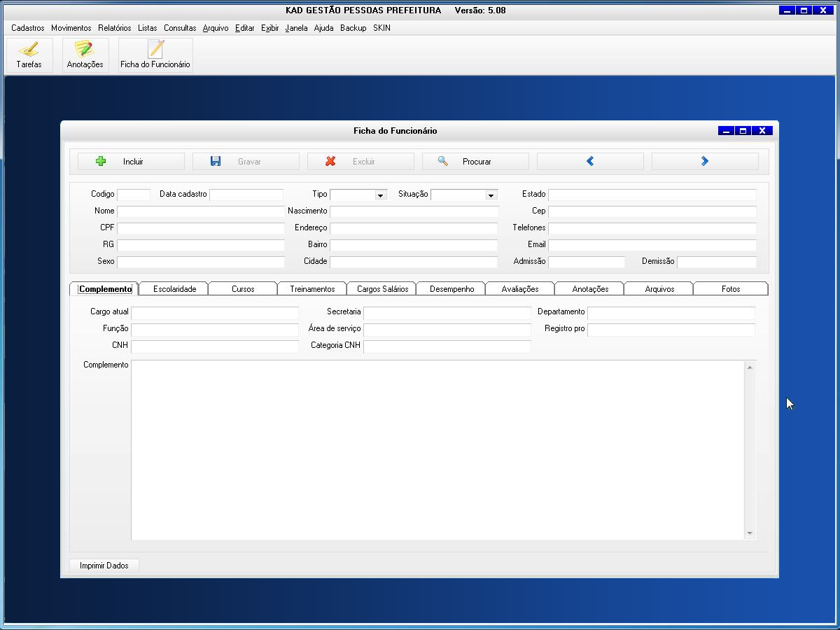Click Imprimir Dados button
The width and height of the screenshot is (840, 630).
pos(104,566)
